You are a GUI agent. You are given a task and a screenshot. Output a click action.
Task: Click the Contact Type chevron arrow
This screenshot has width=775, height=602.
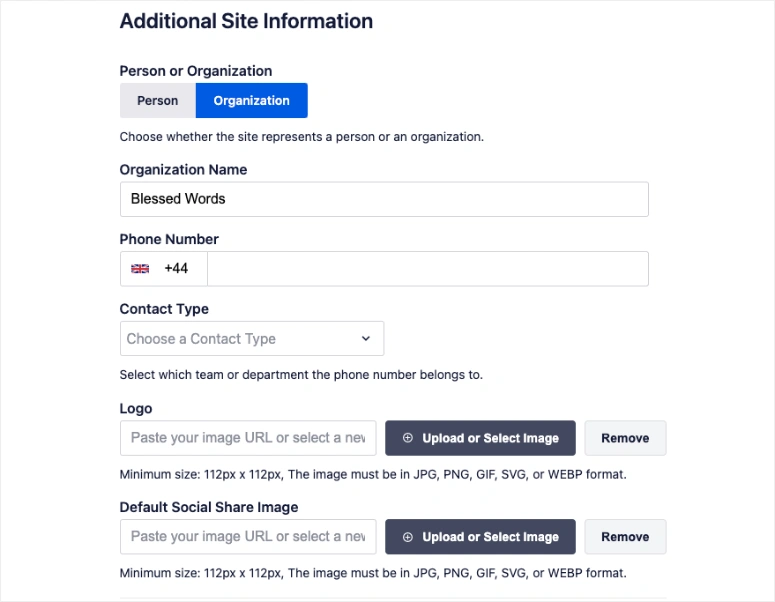366,339
